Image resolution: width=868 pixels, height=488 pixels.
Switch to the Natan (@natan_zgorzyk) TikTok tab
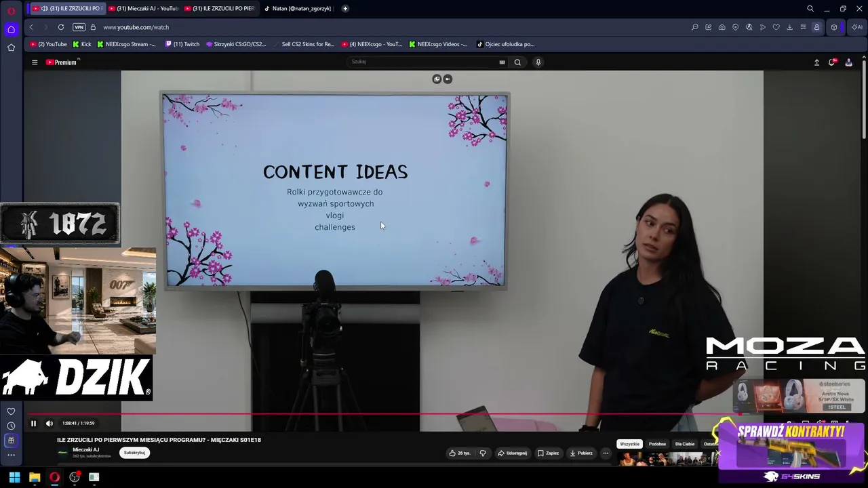click(298, 9)
